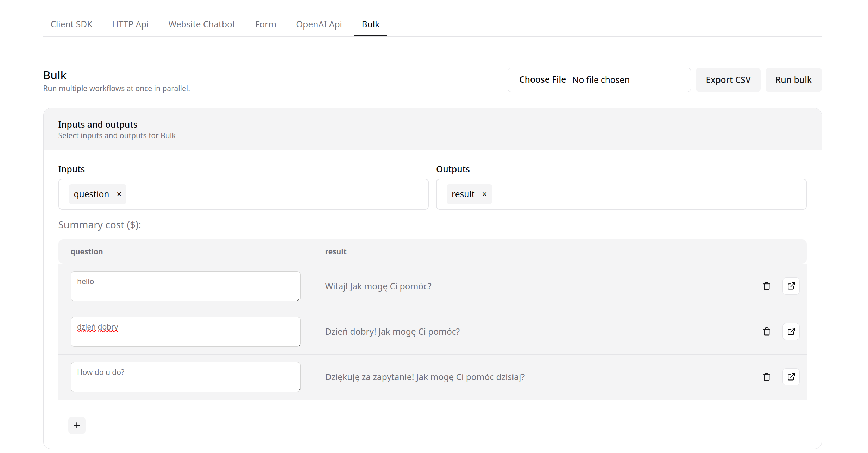Click the Run bulk button

[x=793, y=80]
